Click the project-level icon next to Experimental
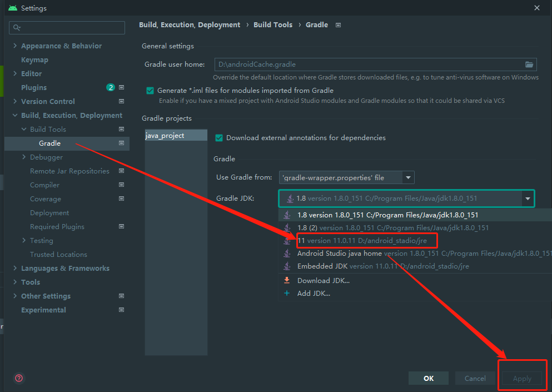 pyautogui.click(x=121, y=310)
